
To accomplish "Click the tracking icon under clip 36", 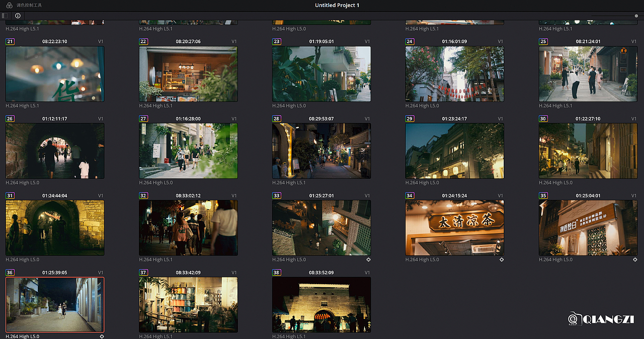I will tap(102, 336).
